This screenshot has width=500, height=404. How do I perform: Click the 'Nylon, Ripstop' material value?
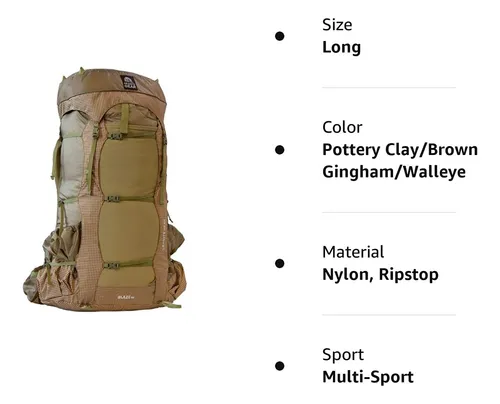tap(380, 275)
